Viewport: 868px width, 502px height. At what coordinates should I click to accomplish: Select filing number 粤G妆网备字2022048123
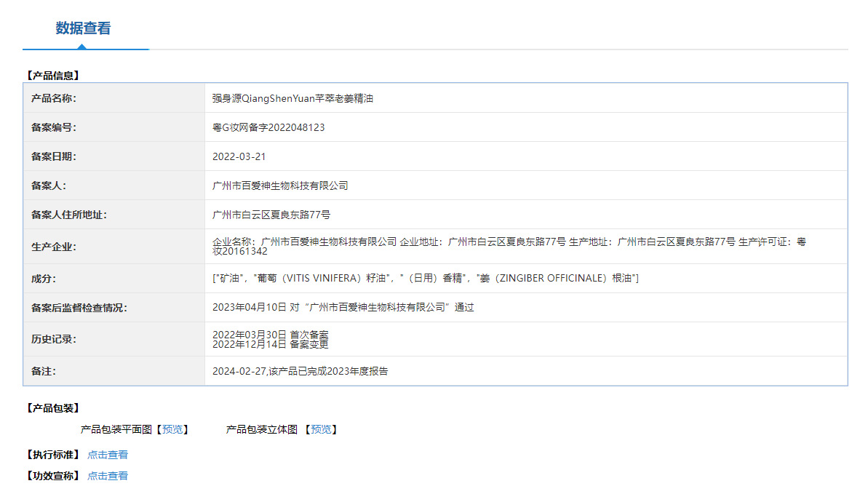pyautogui.click(x=268, y=127)
